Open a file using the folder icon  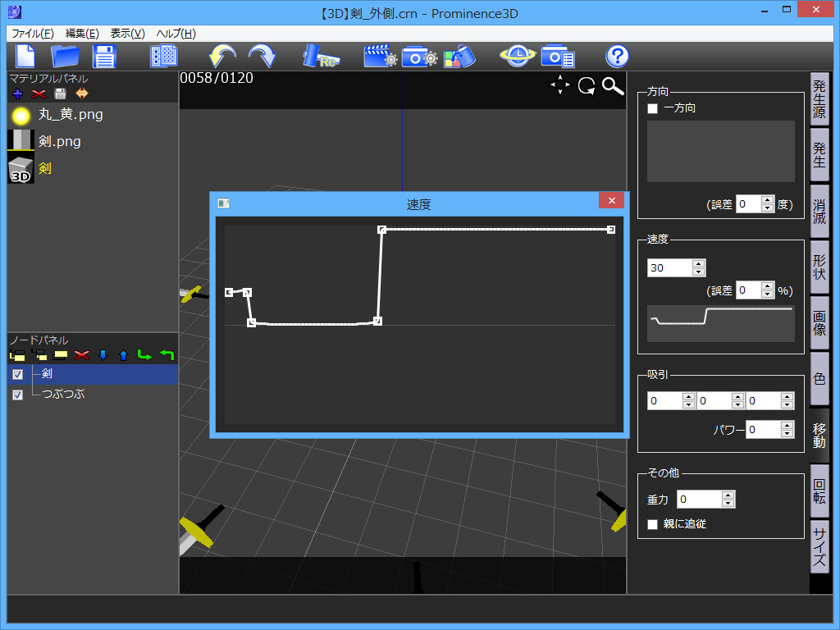click(x=65, y=57)
